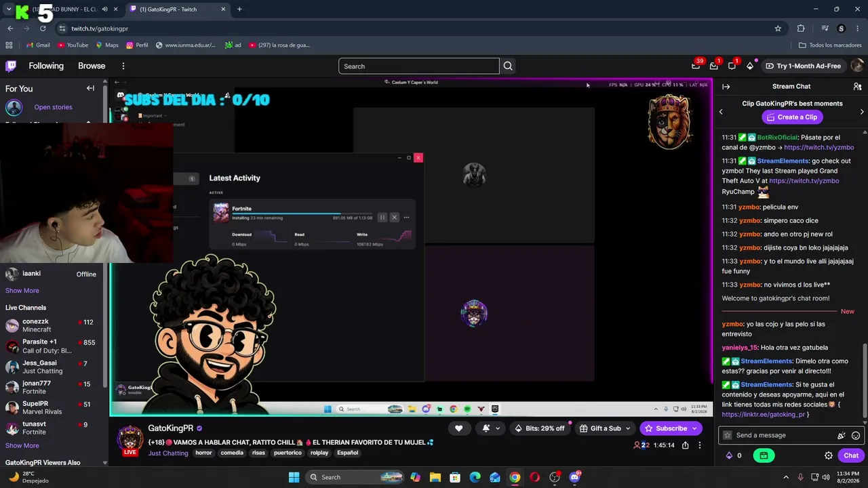Image resolution: width=868 pixels, height=488 pixels.
Task: Open the Bits cheering icon in chat input
Action: (842, 435)
